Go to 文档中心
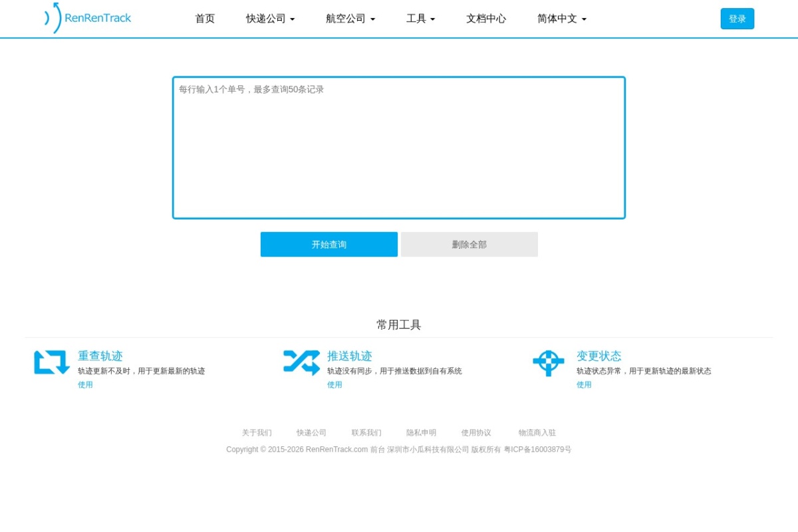The height and width of the screenshot is (532, 798). pos(486,19)
